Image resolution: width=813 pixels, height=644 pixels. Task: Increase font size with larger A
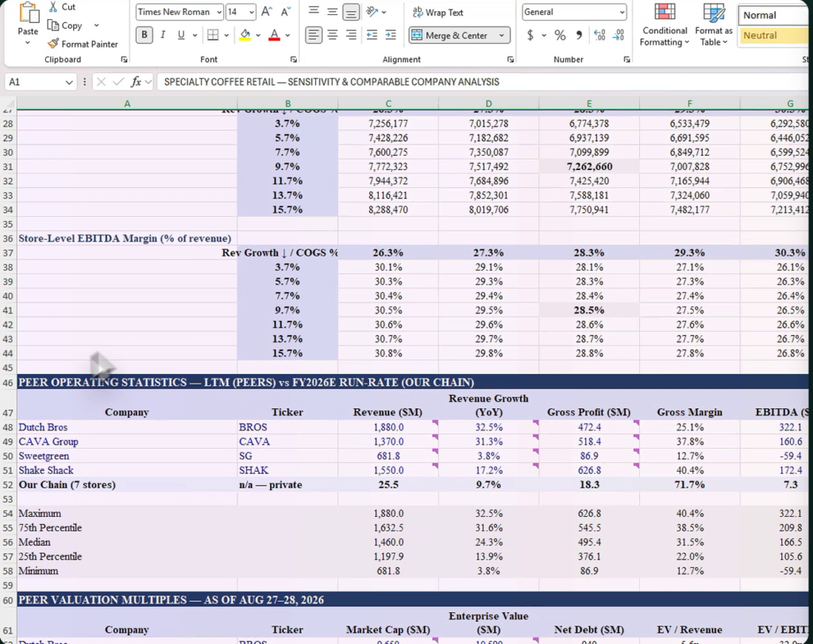(x=267, y=12)
